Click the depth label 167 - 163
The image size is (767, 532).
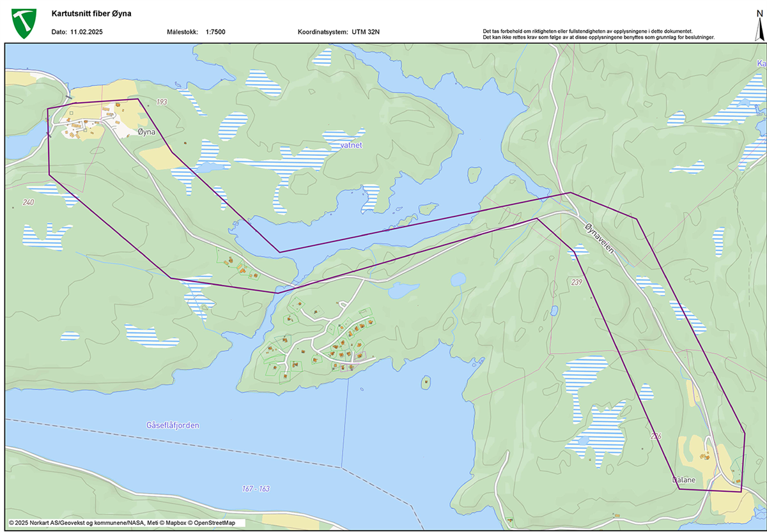point(256,489)
